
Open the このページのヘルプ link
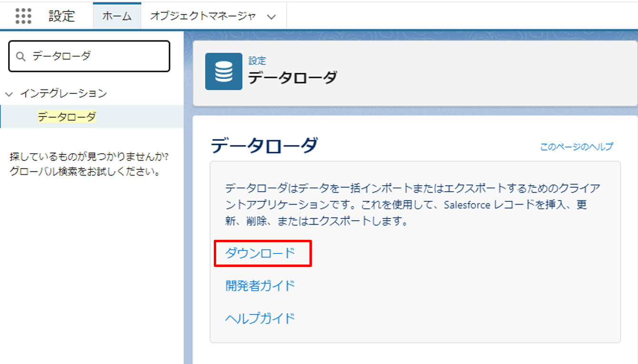(x=576, y=147)
